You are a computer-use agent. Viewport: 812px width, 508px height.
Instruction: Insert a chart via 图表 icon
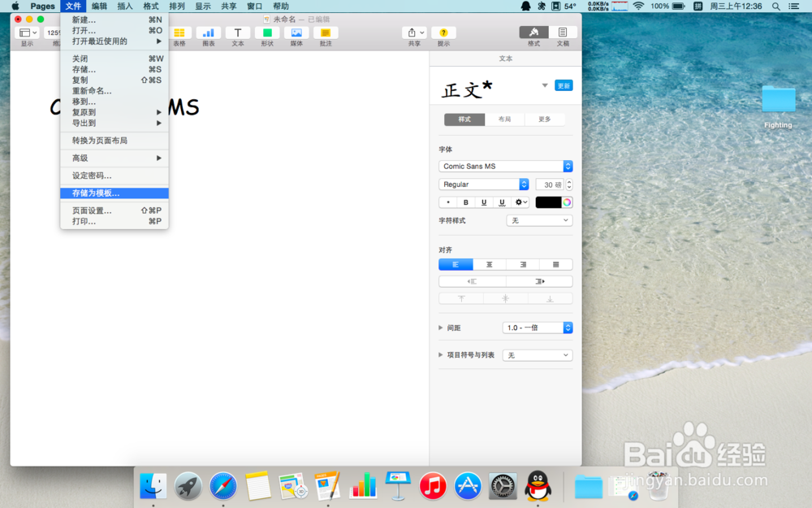pyautogui.click(x=208, y=33)
